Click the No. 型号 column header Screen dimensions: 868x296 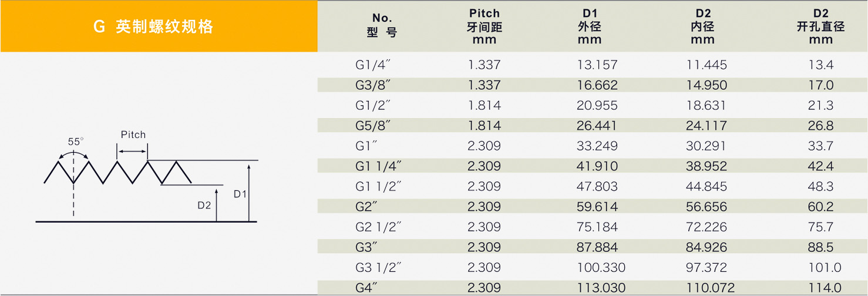pos(382,26)
